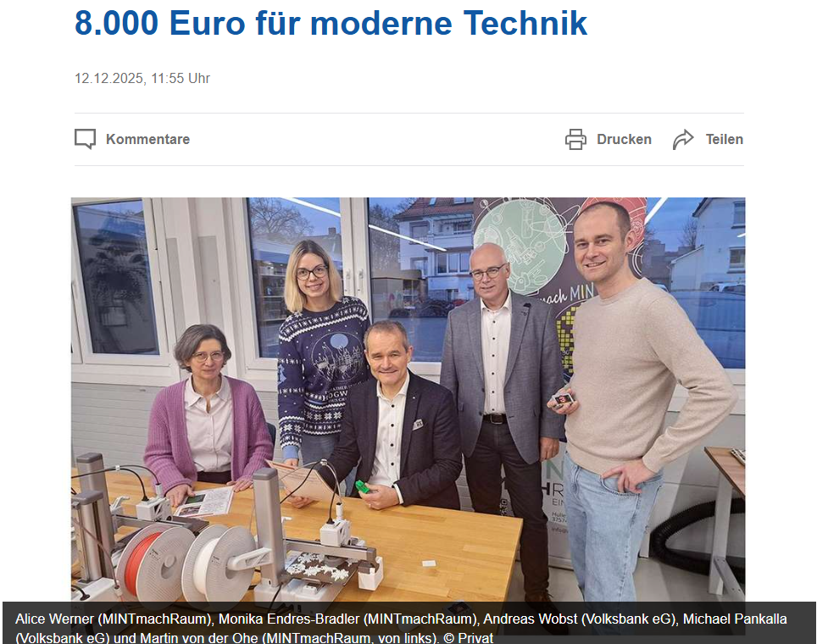Viewport: 817px width, 644px height.
Task: Click the speech bubble comments icon
Action: pyautogui.click(x=85, y=139)
